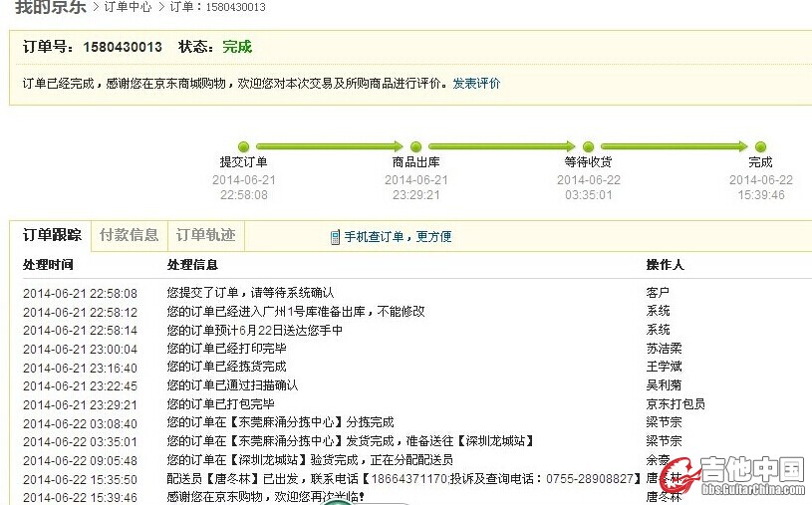Click operator name 吴利菊
Viewport: 812px width, 505px height.
point(664,385)
